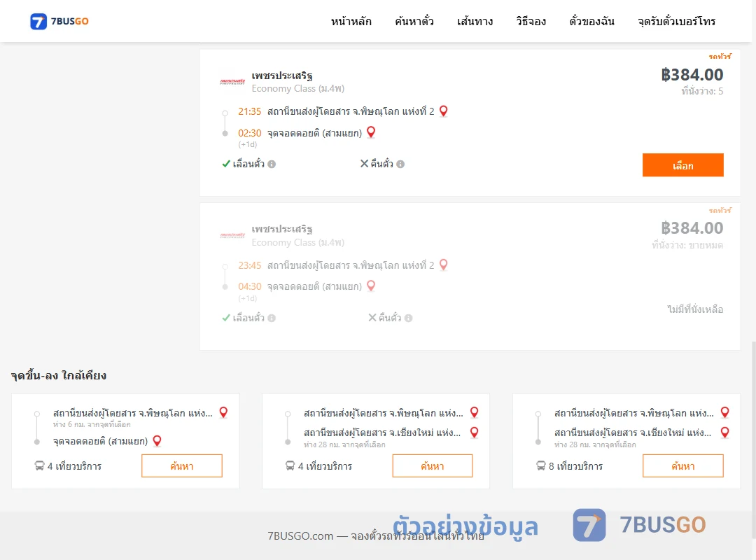Screen dimensions: 756x560
Task: Click bus icon on the 8 เที่ยวบริการ card
Action: point(540,466)
